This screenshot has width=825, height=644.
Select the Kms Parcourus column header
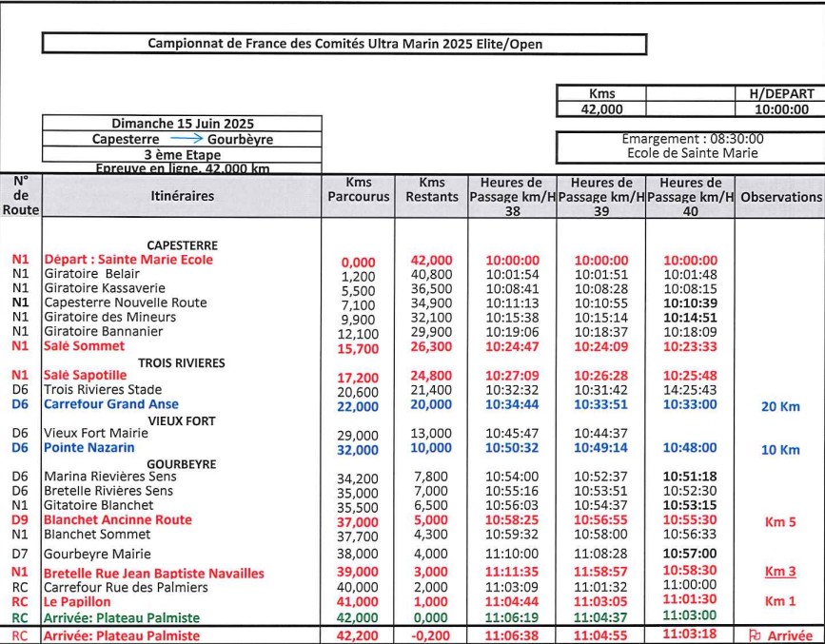pos(359,189)
